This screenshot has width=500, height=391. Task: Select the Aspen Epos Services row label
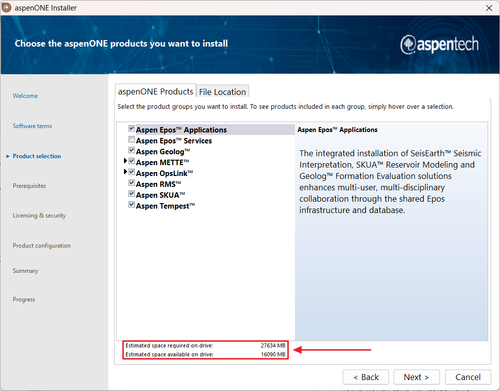174,141
